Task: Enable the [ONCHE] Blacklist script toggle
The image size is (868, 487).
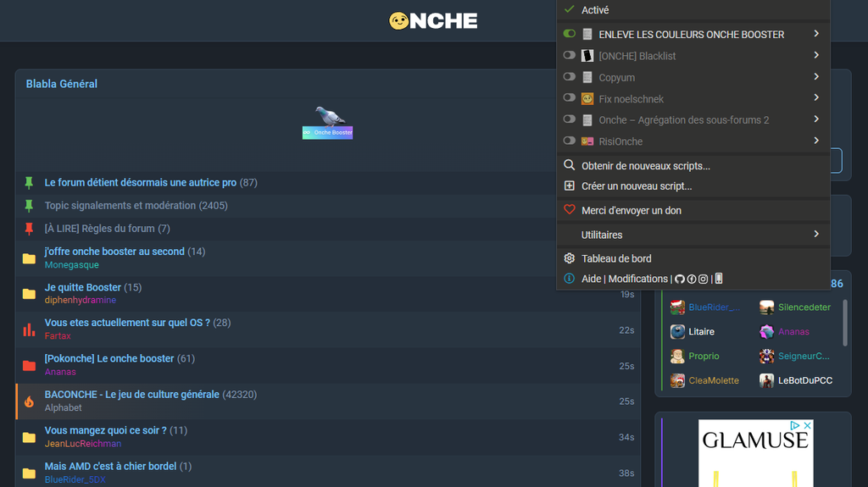Action: click(570, 56)
